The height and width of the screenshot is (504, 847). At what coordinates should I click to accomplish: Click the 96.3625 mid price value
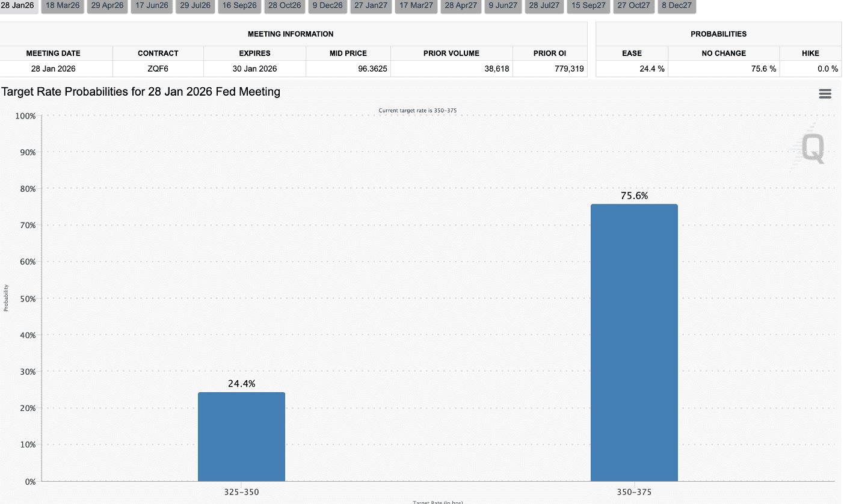374,69
